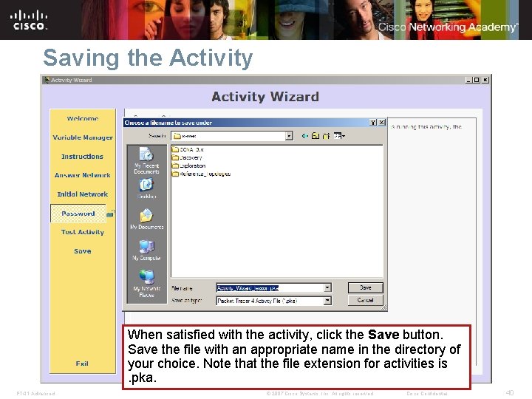Click the File name input field
The height and width of the screenshot is (399, 532).
point(270,287)
